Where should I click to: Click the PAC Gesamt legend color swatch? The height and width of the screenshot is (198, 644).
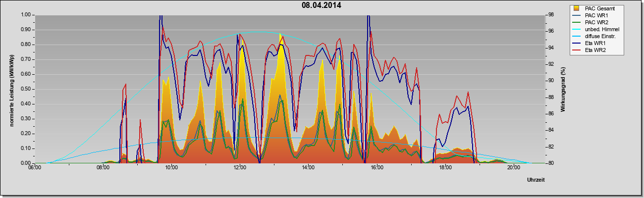[x=576, y=8]
